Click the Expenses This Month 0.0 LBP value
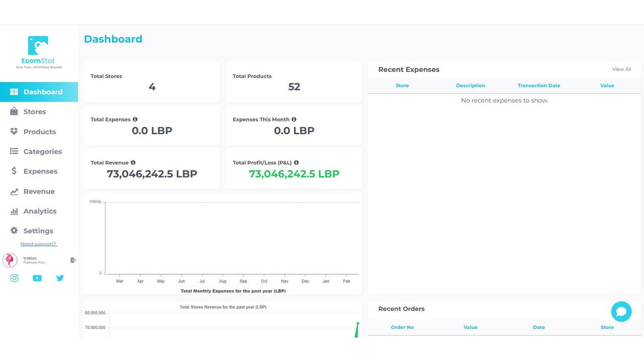The height and width of the screenshot is (362, 644). click(294, 131)
